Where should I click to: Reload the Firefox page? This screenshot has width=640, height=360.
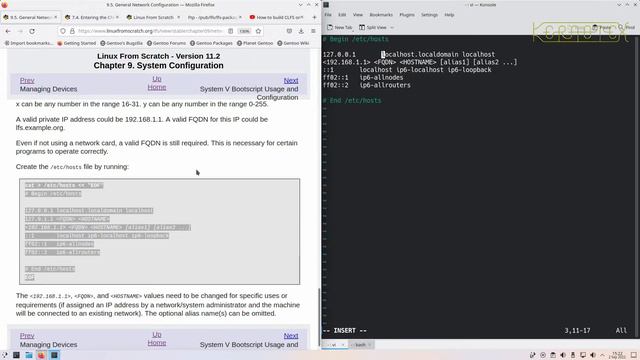[32, 31]
